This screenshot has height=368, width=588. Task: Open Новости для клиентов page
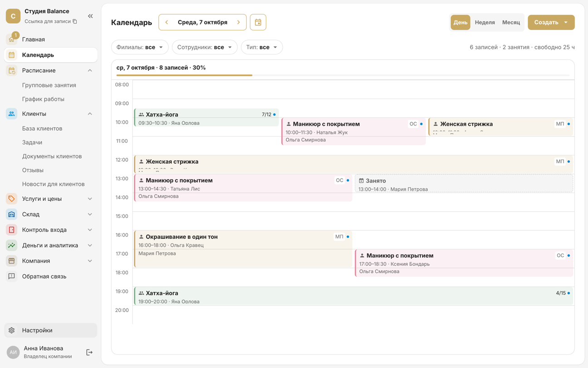point(53,184)
